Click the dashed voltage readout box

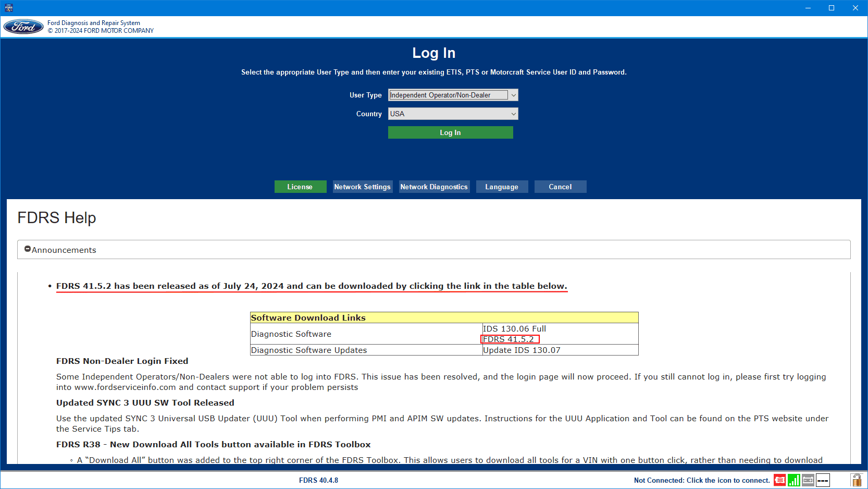(x=823, y=480)
